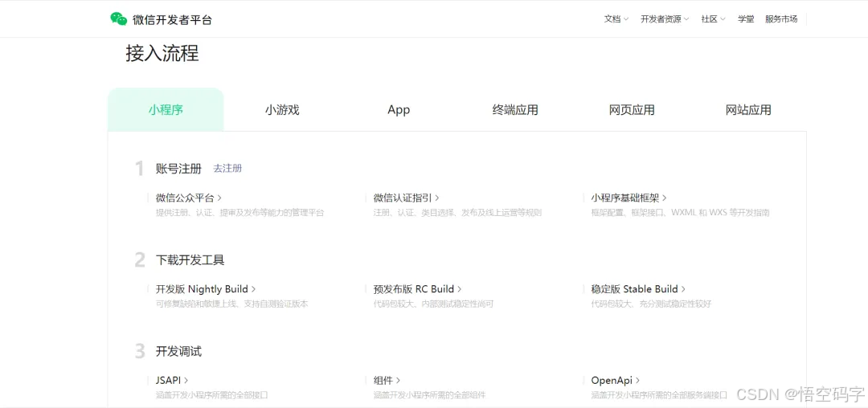Expand the 开发者资源 dropdown

665,18
